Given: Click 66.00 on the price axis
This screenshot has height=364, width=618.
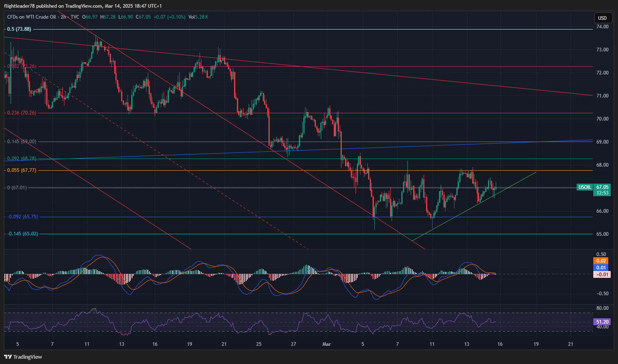Looking at the screenshot, I should pyautogui.click(x=602, y=211).
